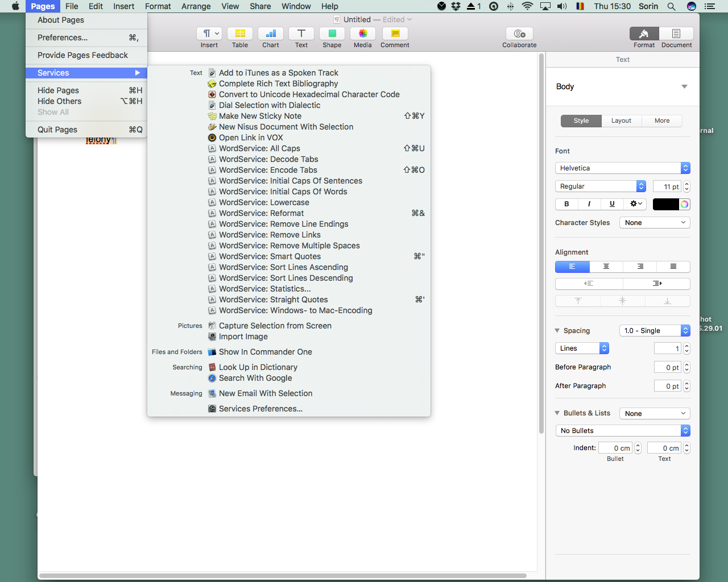Expand the Character Styles dropdown
The image size is (728, 582).
tap(654, 223)
